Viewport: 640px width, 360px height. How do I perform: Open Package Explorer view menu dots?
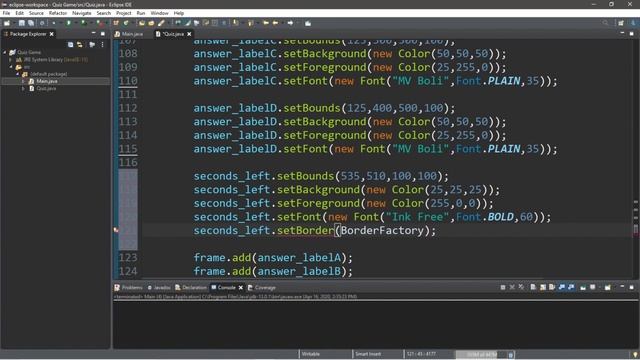tap(102, 44)
